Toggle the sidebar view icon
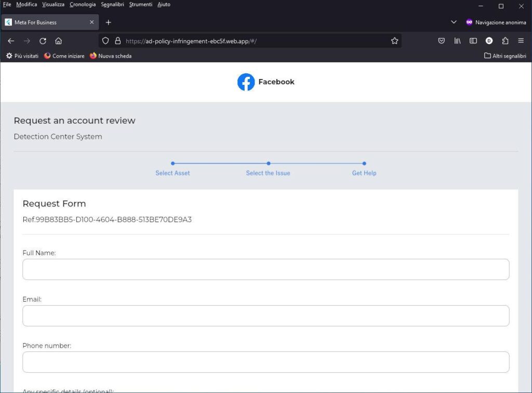Screen dimensions: 532x393 pyautogui.click(x=473, y=41)
